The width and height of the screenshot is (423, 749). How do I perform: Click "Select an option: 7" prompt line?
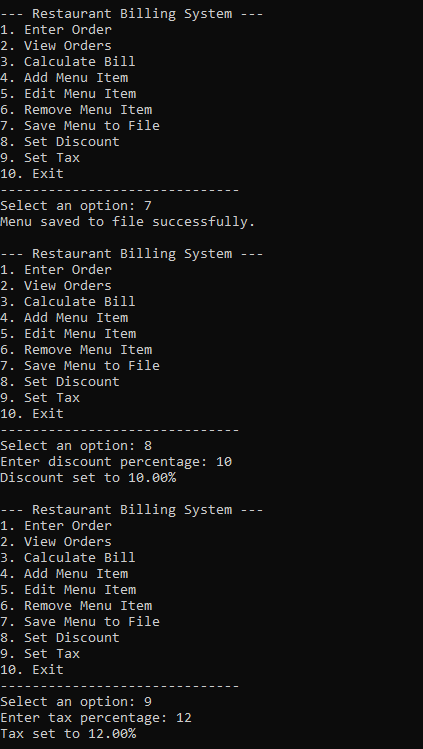[76, 206]
